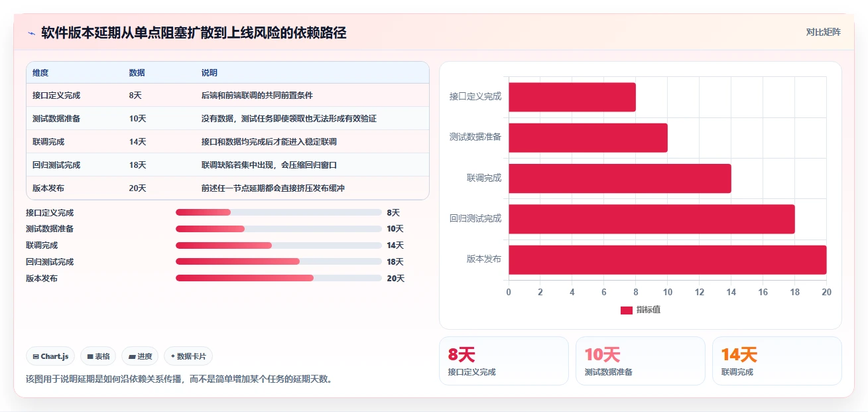Image resolution: width=868 pixels, height=412 pixels.
Task: Click the 测试数据准备 chart bar
Action: [x=588, y=137]
